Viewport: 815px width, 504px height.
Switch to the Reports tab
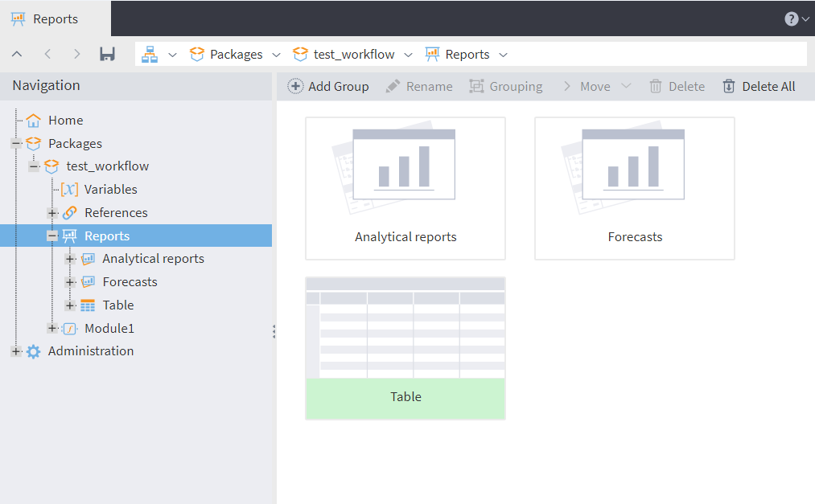(x=55, y=18)
